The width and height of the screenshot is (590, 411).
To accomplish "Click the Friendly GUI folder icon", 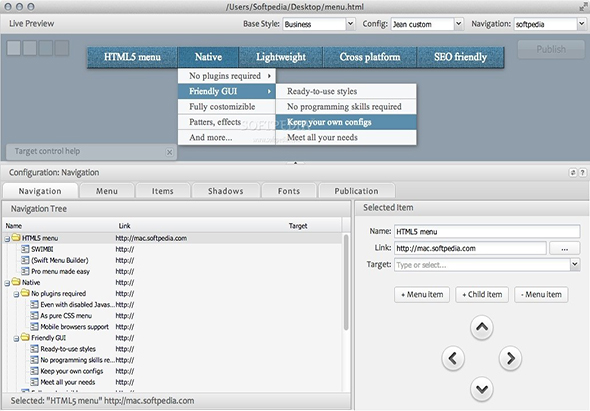I will (25, 337).
